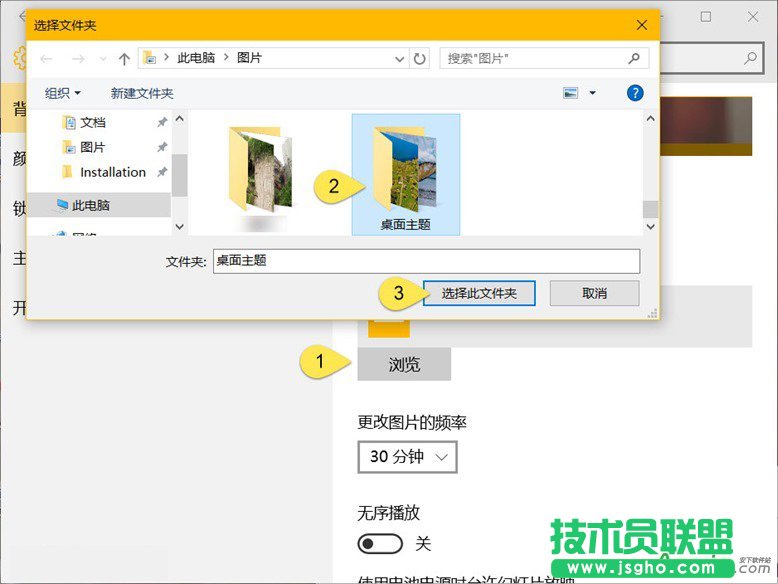Open the 30 分钟 frequency dropdown
This screenshot has width=778, height=584.
[x=407, y=456]
